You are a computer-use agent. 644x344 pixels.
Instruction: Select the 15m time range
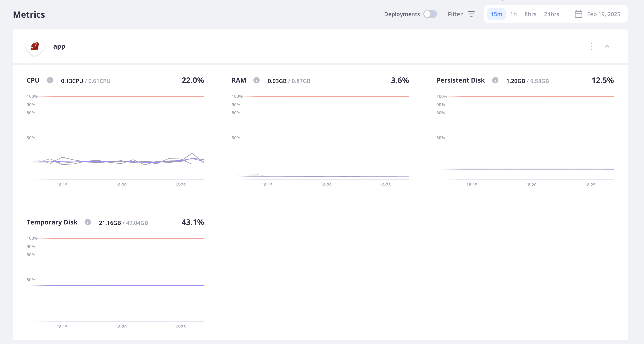pos(496,14)
